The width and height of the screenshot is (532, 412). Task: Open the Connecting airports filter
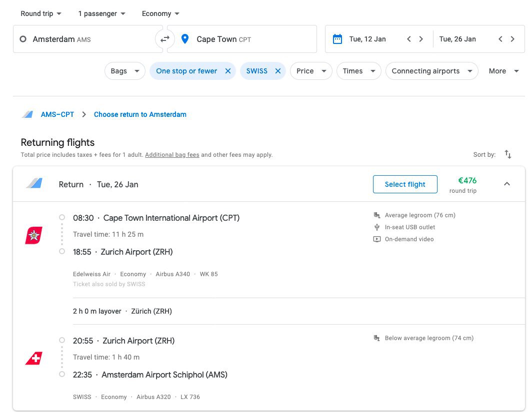432,71
